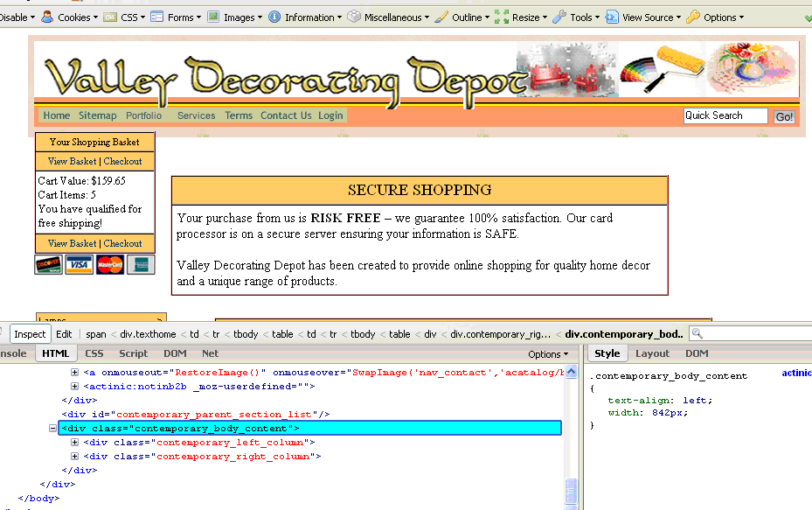This screenshot has width=812, height=510.
Task: Click the Outline pencil icon
Action: tap(441, 17)
